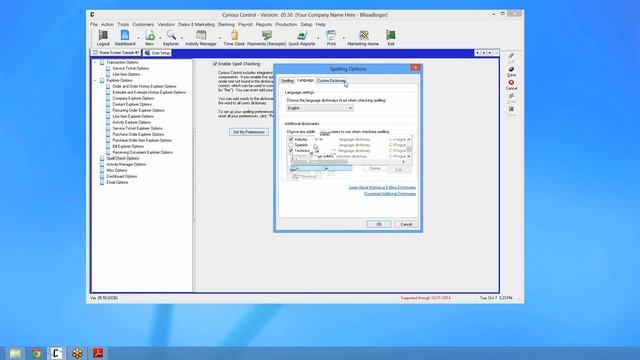Open the dropdown arrow beside Explorer icon
The image size is (640, 360).
point(181,38)
